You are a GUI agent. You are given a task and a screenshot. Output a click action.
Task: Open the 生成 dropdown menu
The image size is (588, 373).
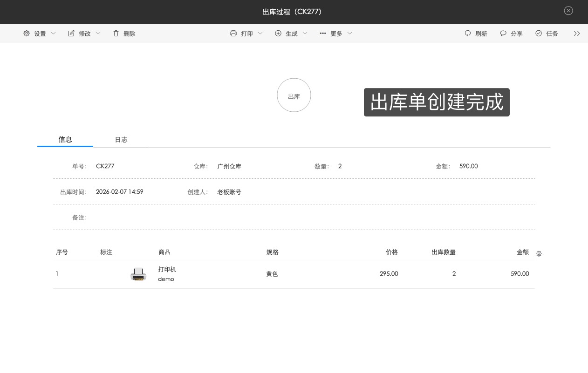click(x=305, y=33)
